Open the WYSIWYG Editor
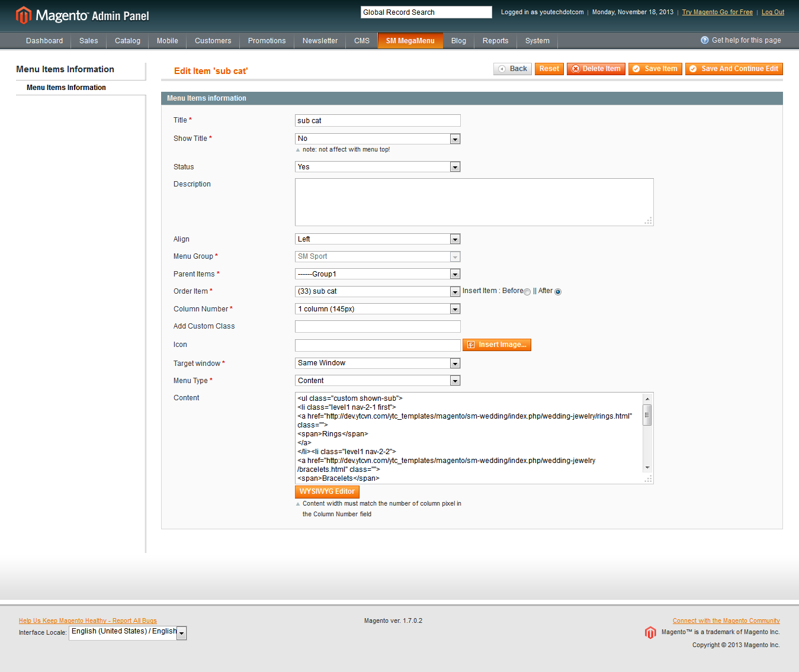The height and width of the screenshot is (672, 799). pos(327,491)
